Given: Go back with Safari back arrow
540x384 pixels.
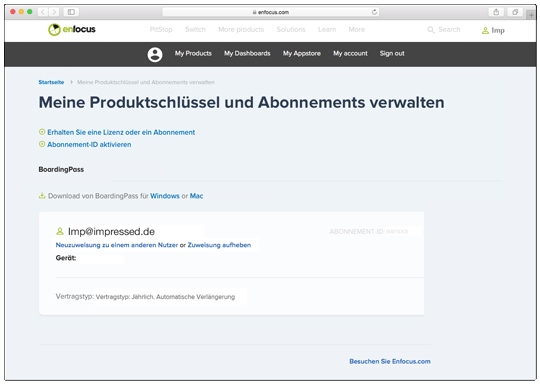Looking at the screenshot, I should [x=43, y=12].
